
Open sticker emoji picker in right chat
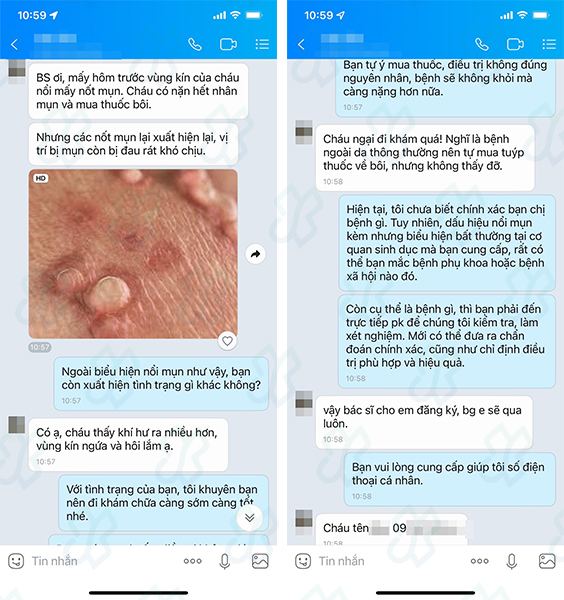[x=303, y=561]
